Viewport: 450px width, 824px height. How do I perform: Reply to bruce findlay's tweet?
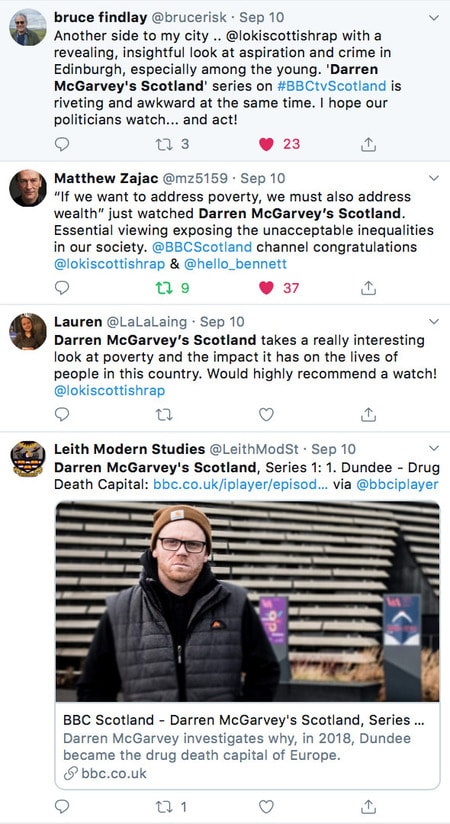click(62, 144)
